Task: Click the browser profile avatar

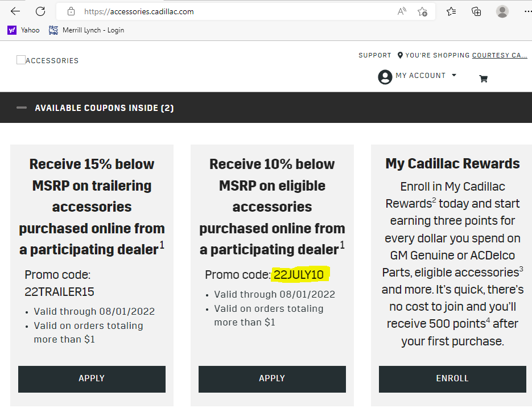Action: point(502,11)
